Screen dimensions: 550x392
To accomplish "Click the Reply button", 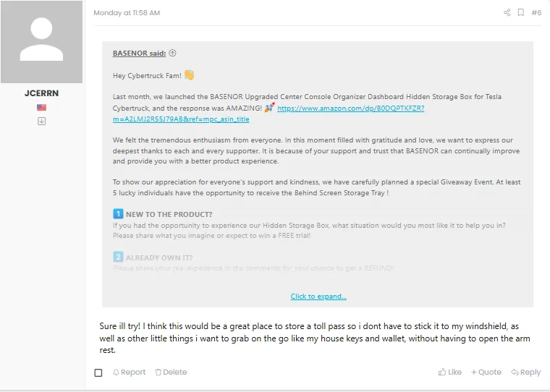I will pyautogui.click(x=526, y=372).
